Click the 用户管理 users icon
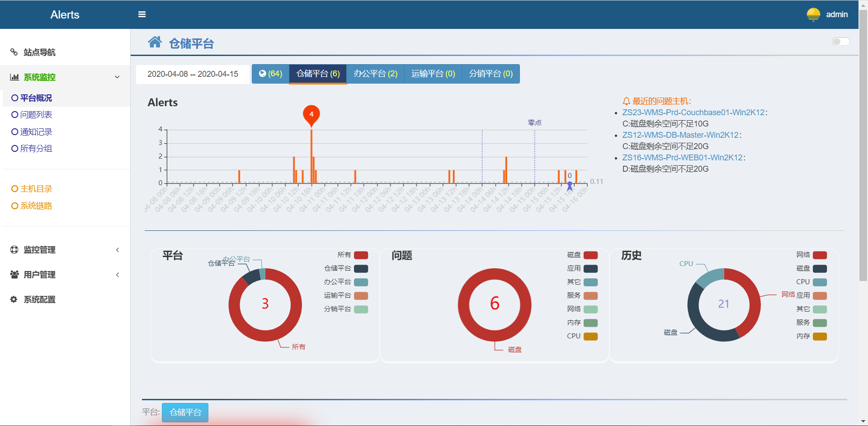 pos(14,274)
